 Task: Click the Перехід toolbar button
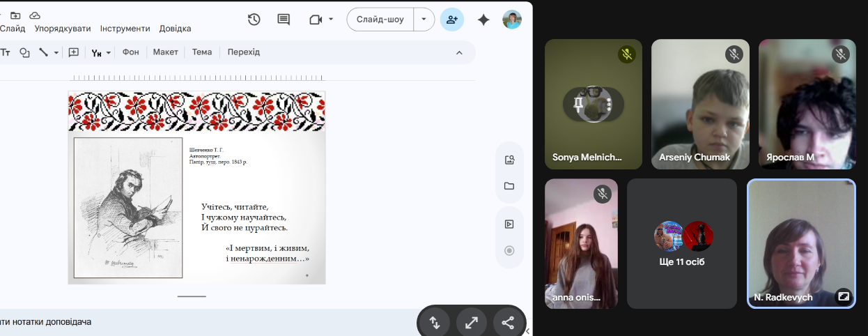[243, 52]
